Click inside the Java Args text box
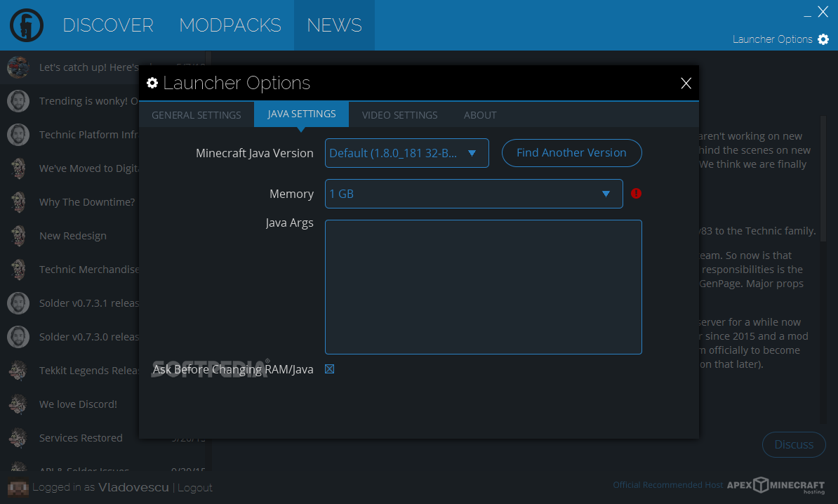This screenshot has width=838, height=504. click(483, 287)
